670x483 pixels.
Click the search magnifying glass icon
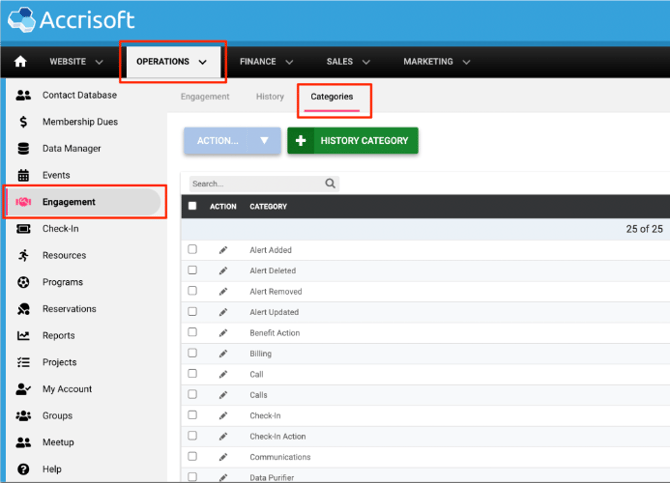click(x=331, y=184)
